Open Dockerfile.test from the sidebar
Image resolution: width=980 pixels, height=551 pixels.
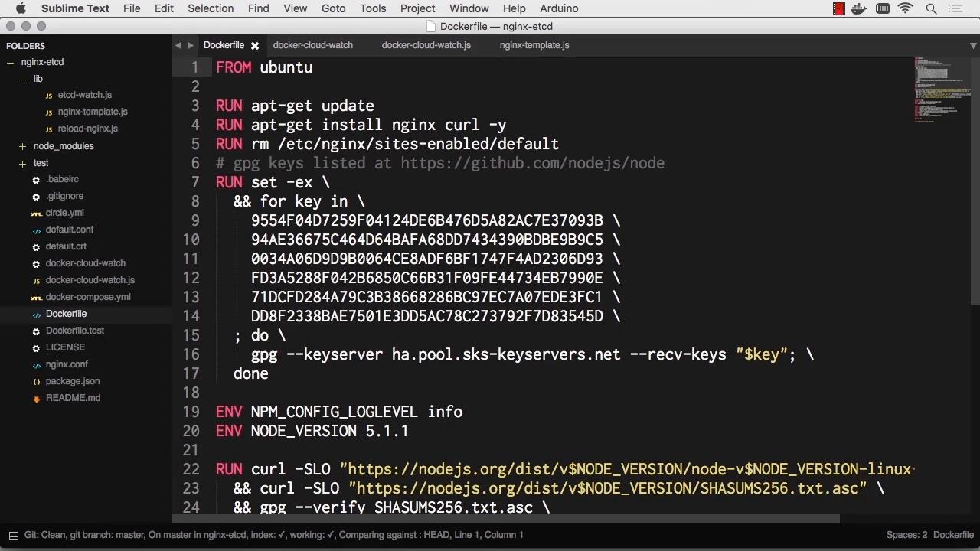coord(75,331)
